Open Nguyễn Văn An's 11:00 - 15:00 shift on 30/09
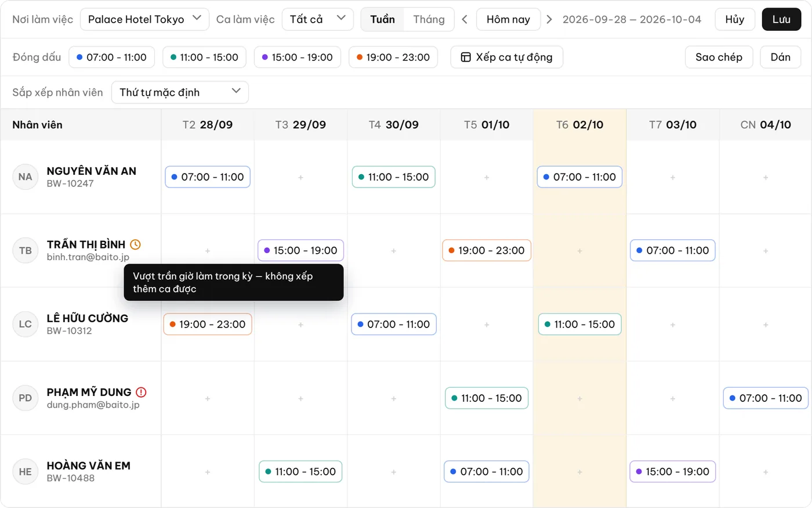The height and width of the screenshot is (508, 812). tap(394, 177)
